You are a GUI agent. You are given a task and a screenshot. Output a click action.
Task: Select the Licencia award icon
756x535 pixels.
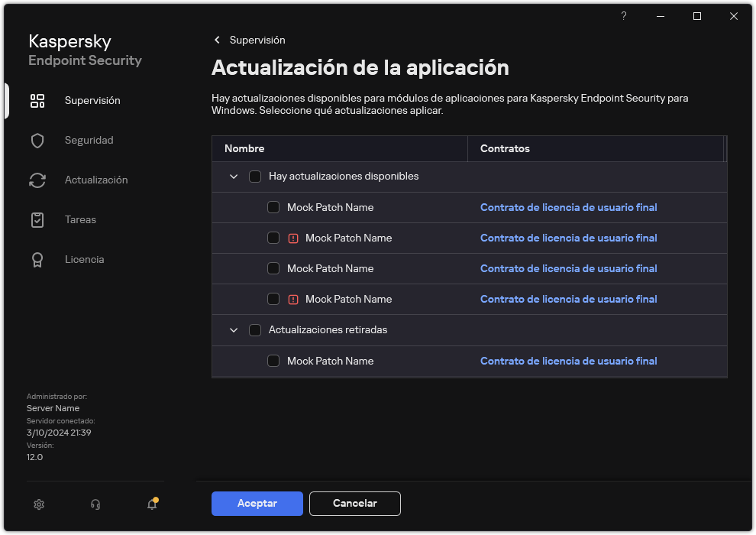pos(37,259)
